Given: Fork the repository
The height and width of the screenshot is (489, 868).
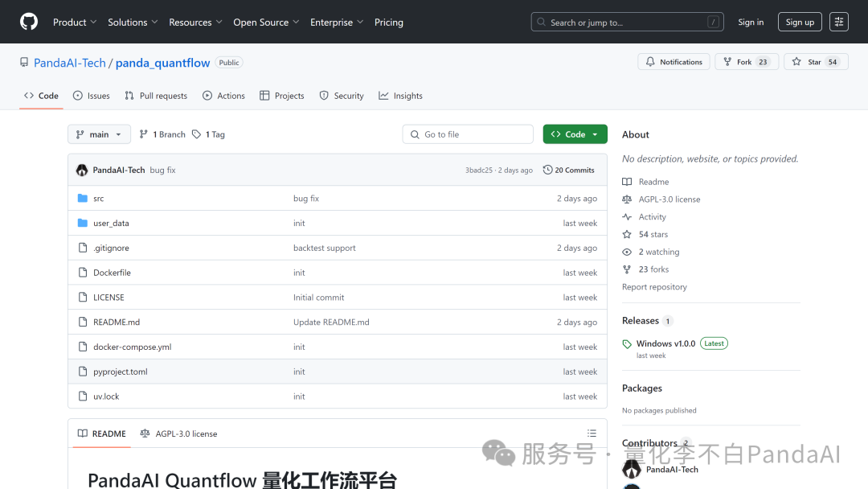Looking at the screenshot, I should (x=745, y=62).
